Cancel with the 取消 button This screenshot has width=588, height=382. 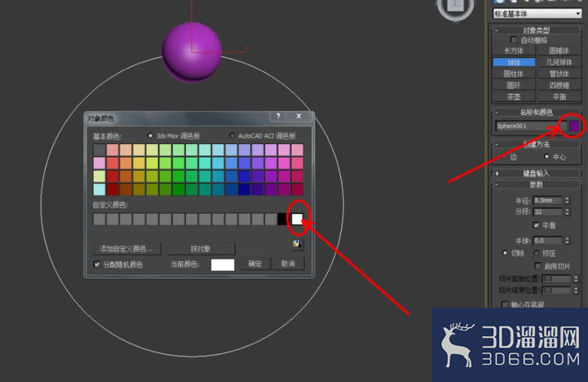click(x=288, y=264)
